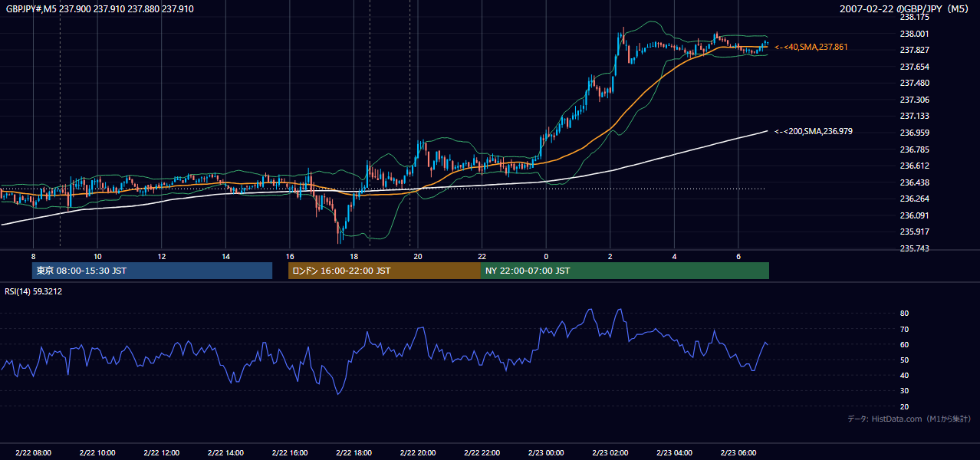Click bottom time label 2/22 16:00
Image resolution: width=980 pixels, height=460 pixels.
tap(290, 453)
